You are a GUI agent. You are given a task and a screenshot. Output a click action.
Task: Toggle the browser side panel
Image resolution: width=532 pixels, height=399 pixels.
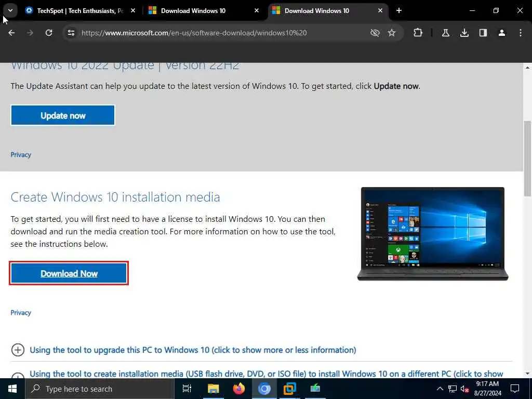coord(483,33)
